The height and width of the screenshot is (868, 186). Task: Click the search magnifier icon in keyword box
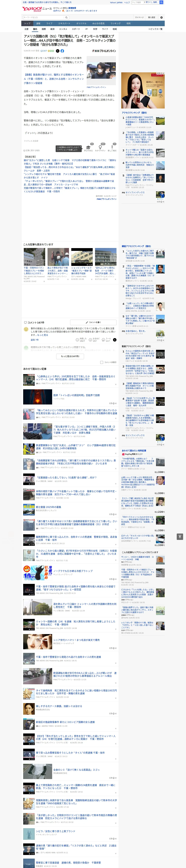(66, 18)
